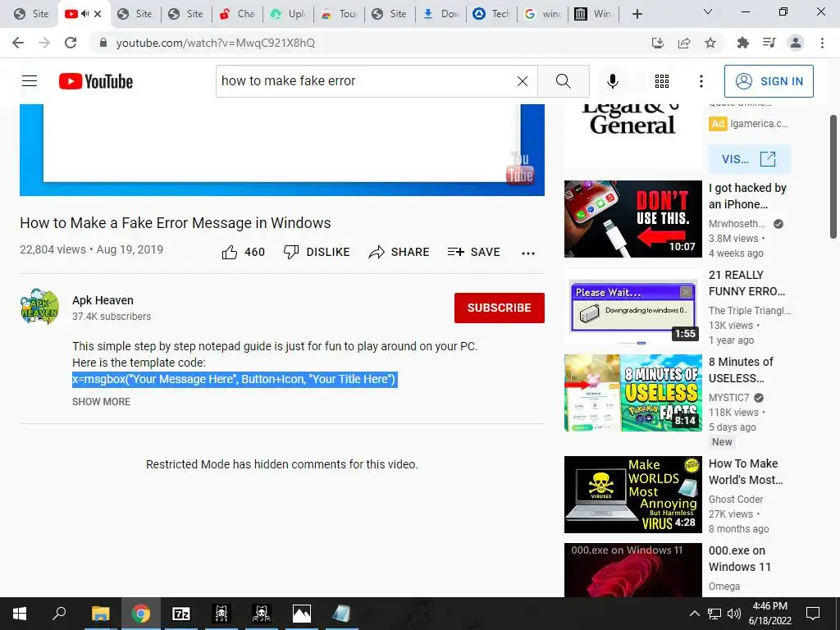Screen dimensions: 840x630
Task: Switch to the Upl tab
Action: (x=289, y=14)
